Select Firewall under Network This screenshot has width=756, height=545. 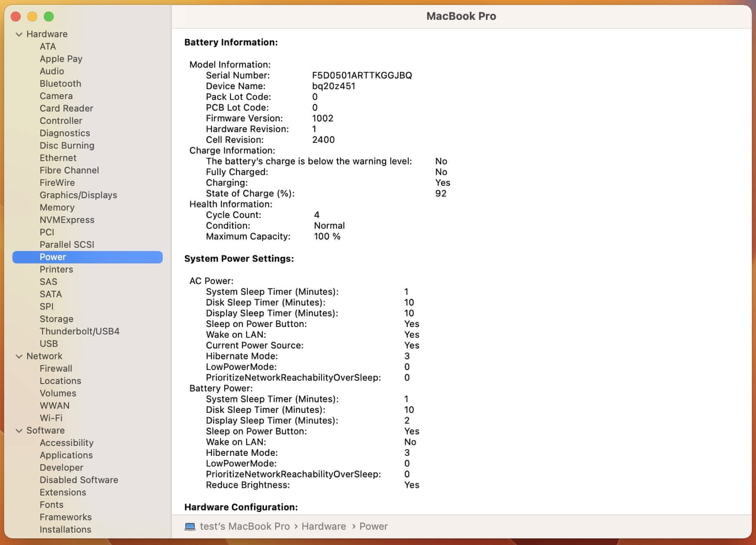coord(56,368)
